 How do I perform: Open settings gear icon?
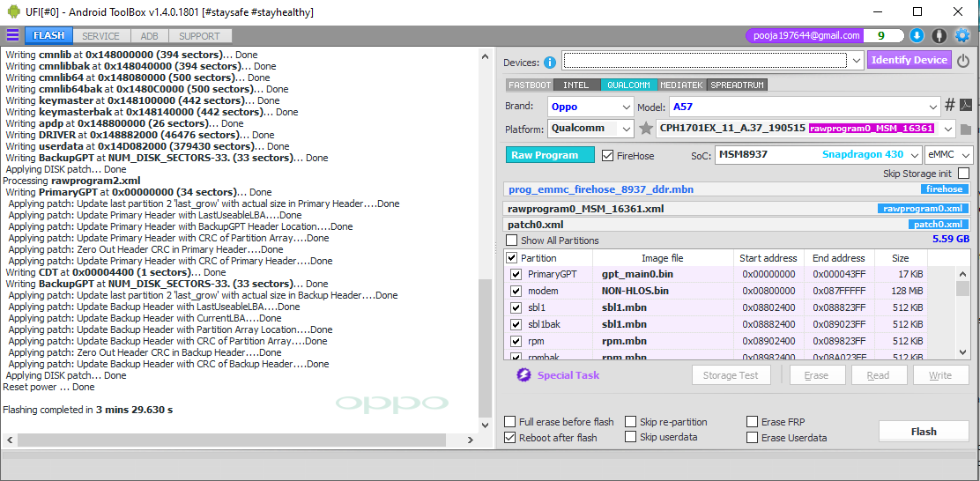point(961,35)
